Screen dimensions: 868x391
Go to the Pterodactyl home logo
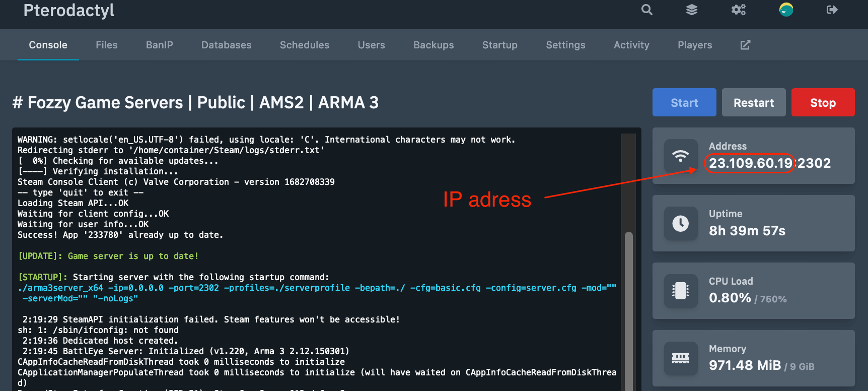69,11
